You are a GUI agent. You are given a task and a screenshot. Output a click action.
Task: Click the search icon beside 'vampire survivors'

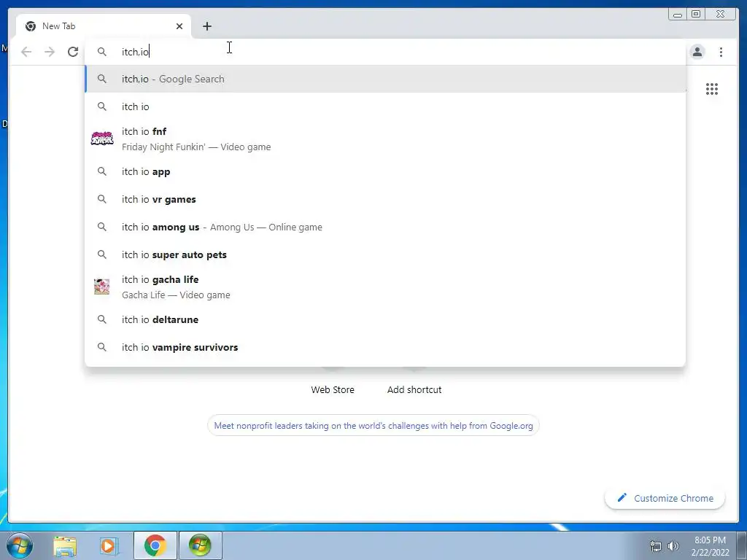(x=102, y=346)
